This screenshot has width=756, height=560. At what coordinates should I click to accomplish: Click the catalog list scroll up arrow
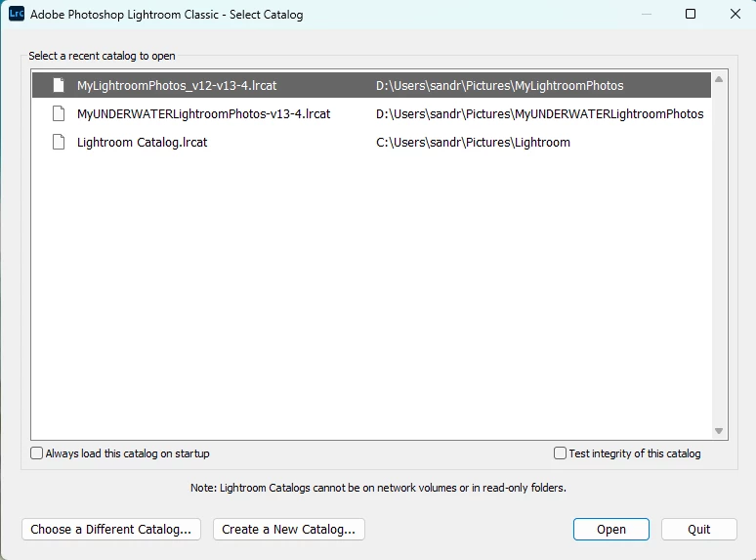tap(719, 79)
